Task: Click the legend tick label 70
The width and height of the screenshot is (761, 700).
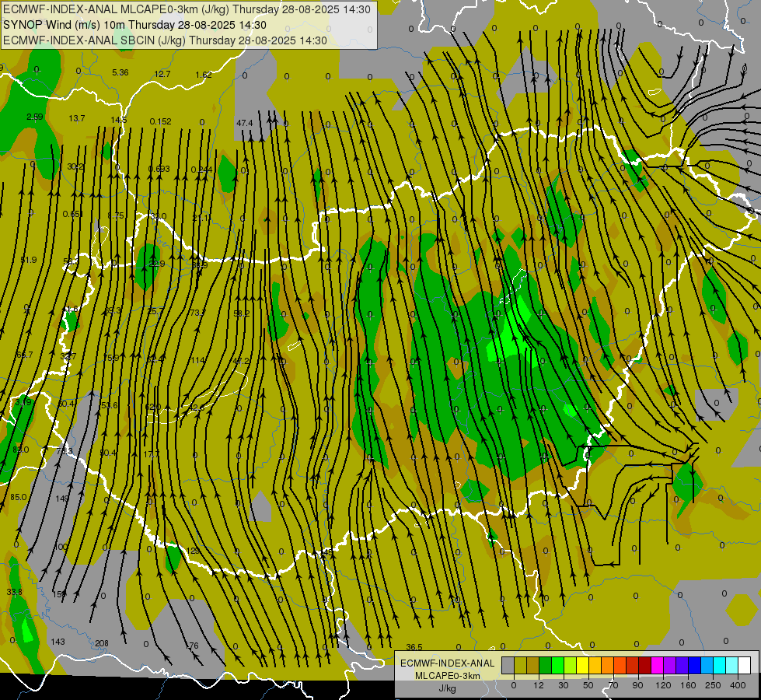Action: point(613,685)
